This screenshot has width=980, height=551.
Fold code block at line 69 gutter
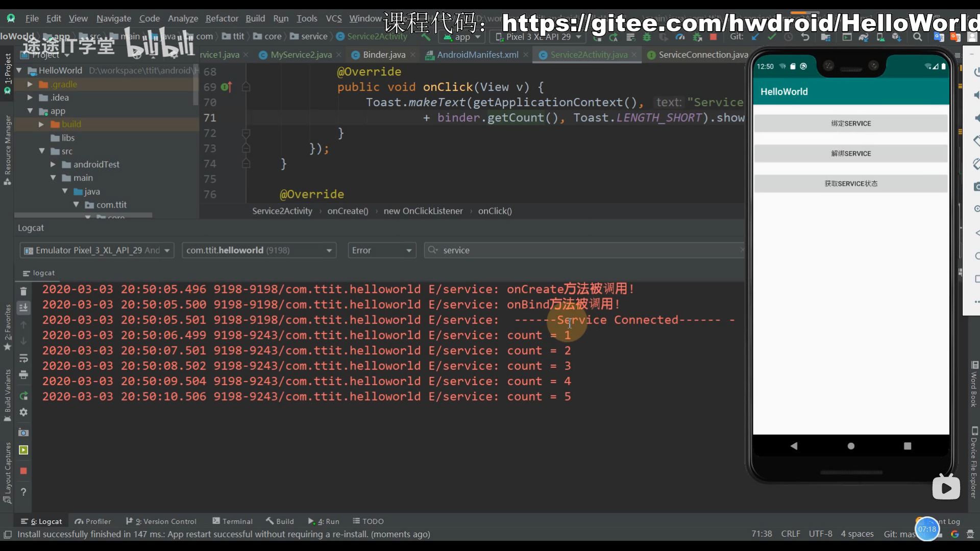pos(246,87)
